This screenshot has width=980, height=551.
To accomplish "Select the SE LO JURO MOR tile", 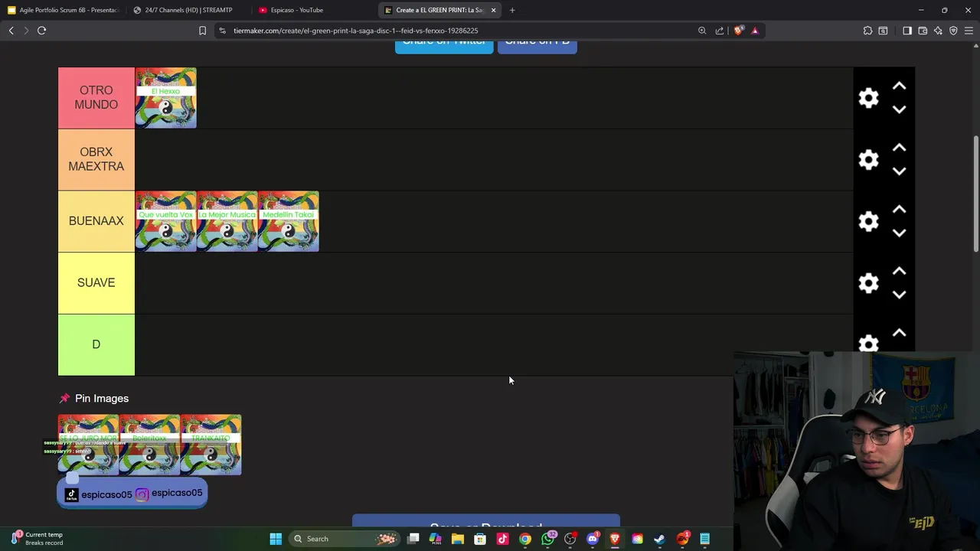I will pyautogui.click(x=88, y=445).
